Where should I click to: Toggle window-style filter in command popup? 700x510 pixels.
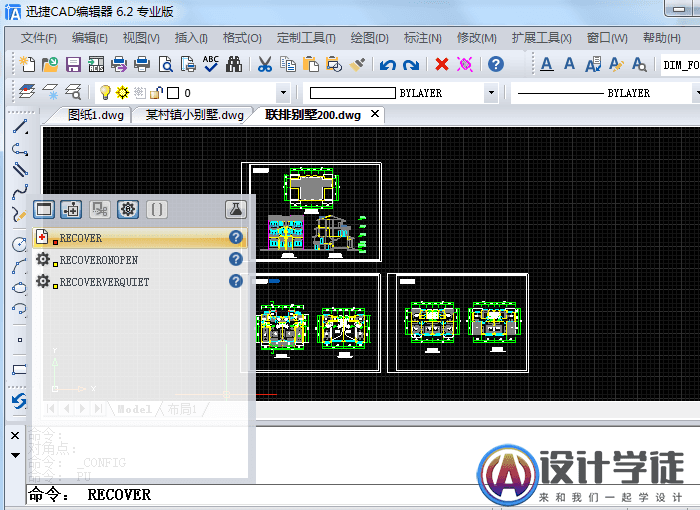[44, 209]
